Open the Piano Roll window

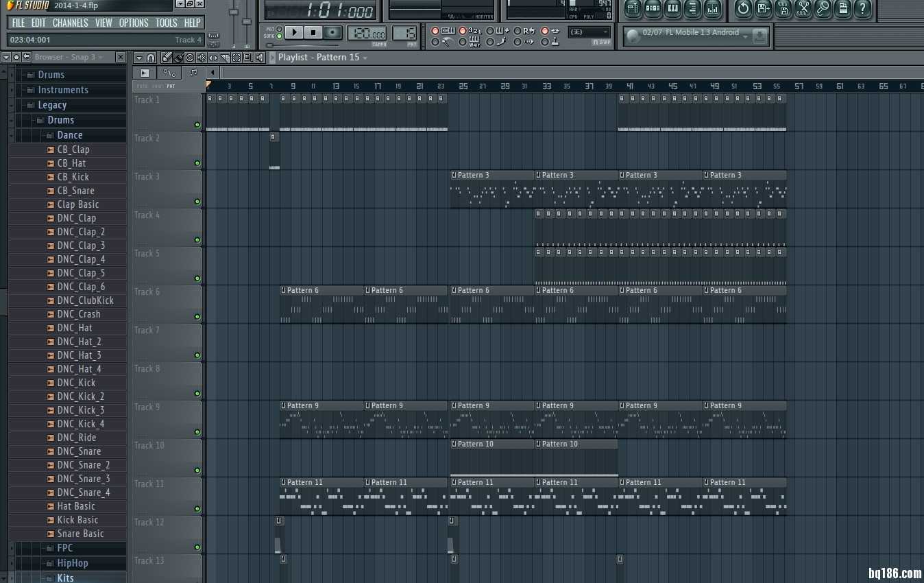(673, 9)
